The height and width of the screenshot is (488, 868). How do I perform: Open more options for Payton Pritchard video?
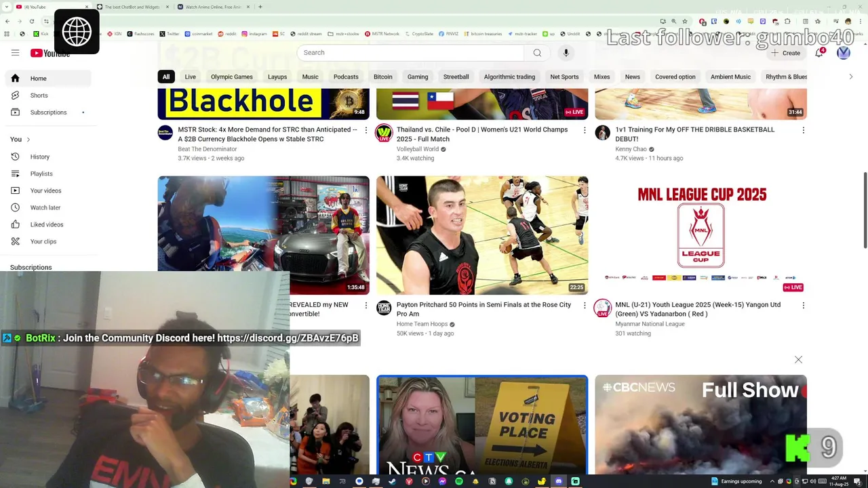585,306
